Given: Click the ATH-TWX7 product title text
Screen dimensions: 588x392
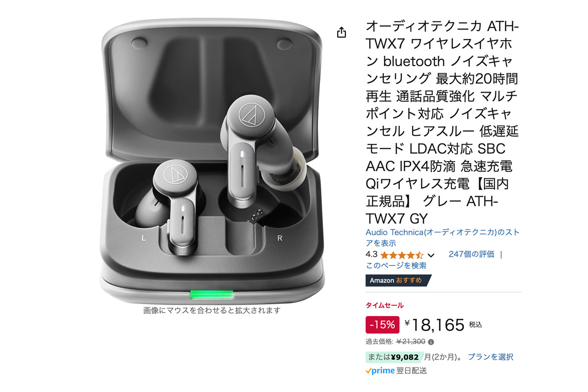Looking at the screenshot, I should pos(441,122).
